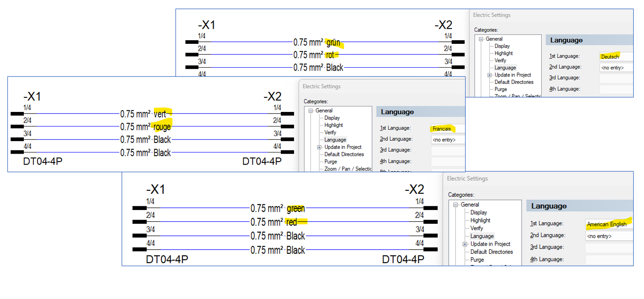Click 4th Language field in the Deutsch dialog

616,89
